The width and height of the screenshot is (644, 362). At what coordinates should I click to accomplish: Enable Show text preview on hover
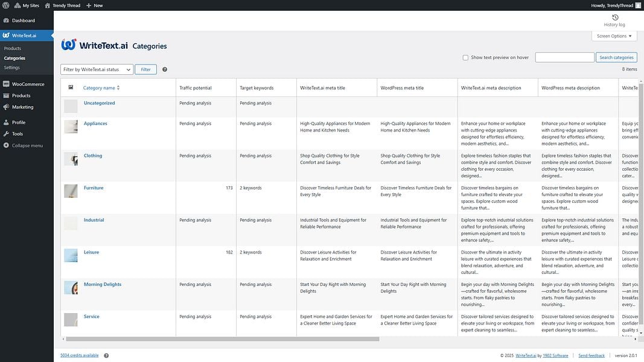[465, 58]
